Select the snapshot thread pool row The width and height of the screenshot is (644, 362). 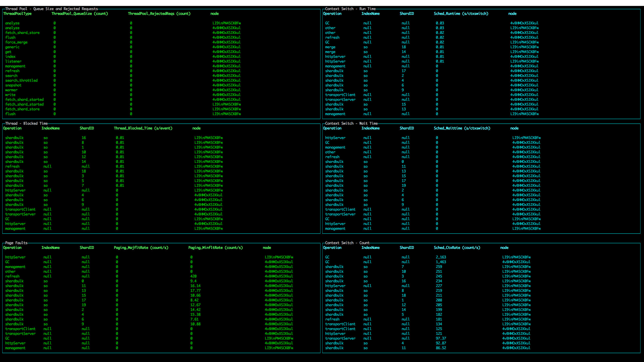pos(13,85)
